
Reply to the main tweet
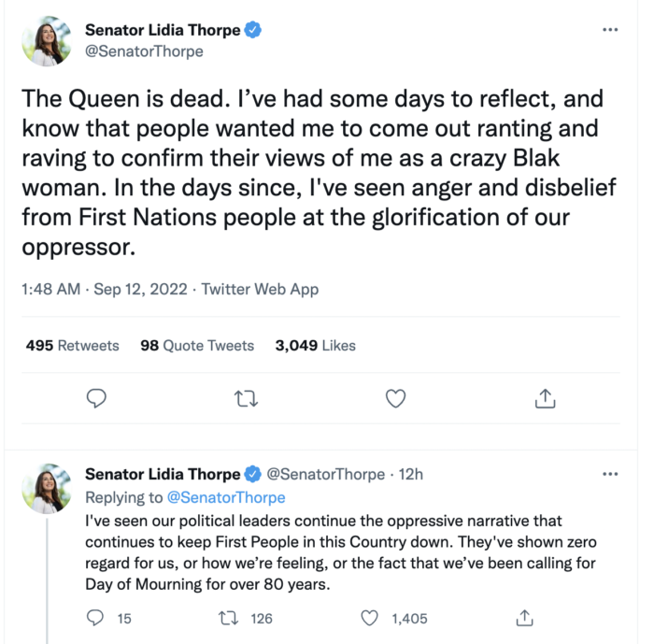click(97, 399)
